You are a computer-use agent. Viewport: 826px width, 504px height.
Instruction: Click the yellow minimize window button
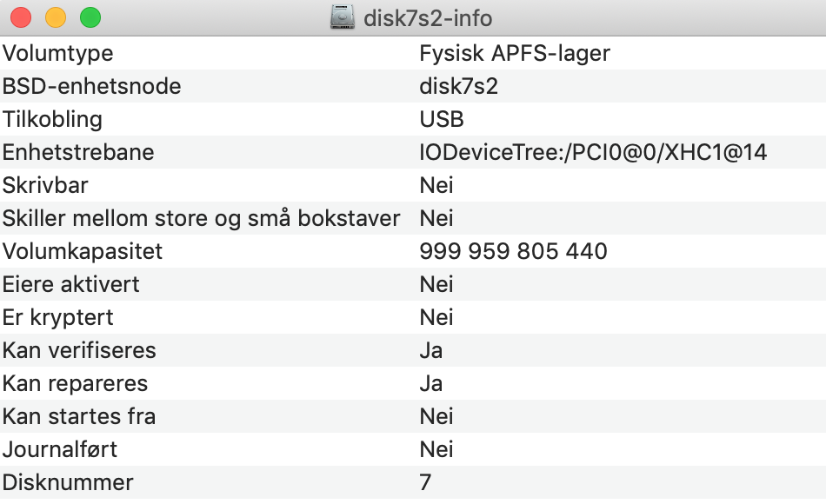pos(56,17)
